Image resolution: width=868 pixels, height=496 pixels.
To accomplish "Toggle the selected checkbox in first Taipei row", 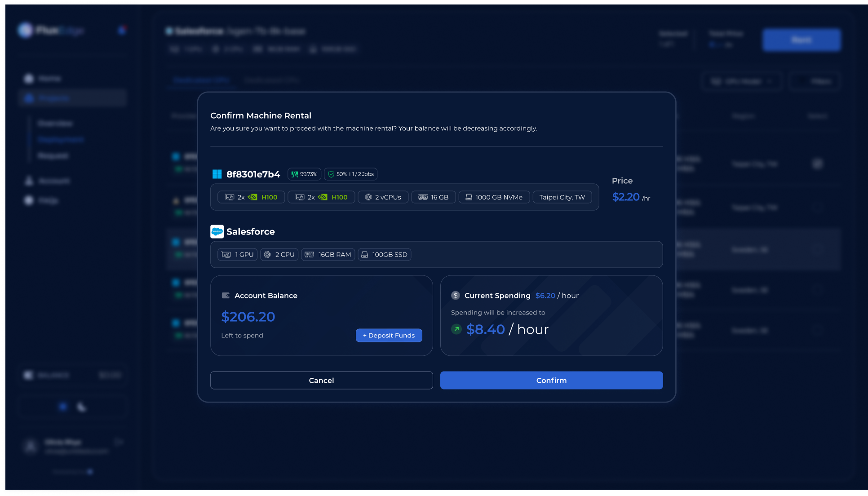I will (817, 164).
